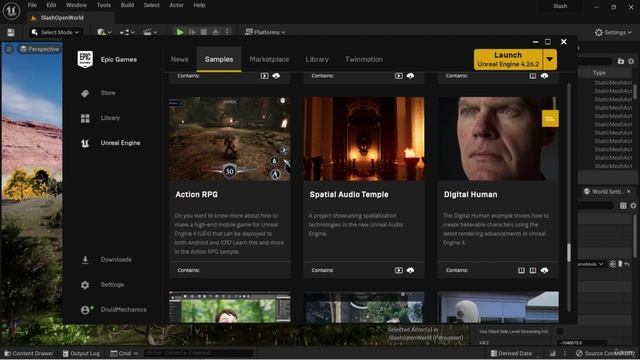
Task: Switch to the News tab in launcher
Action: click(180, 59)
